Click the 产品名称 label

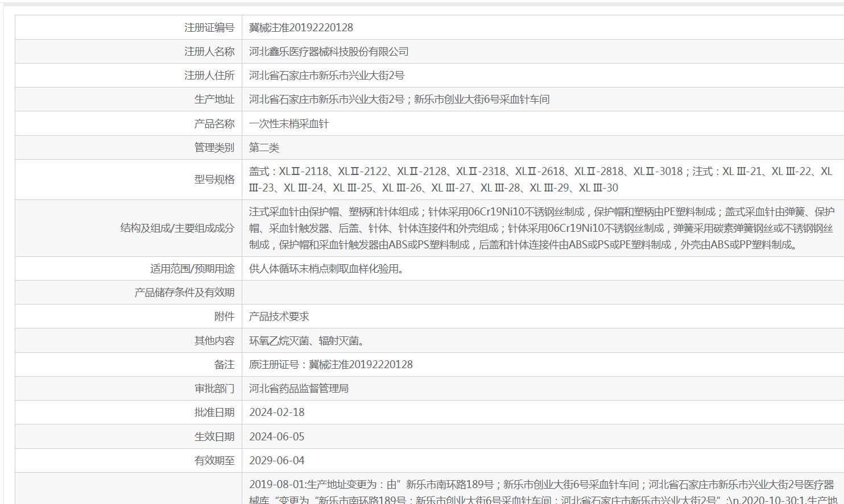point(214,123)
